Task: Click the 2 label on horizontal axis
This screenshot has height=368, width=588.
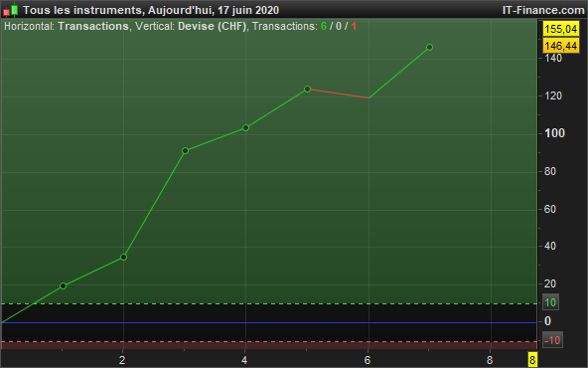Action: (122, 360)
